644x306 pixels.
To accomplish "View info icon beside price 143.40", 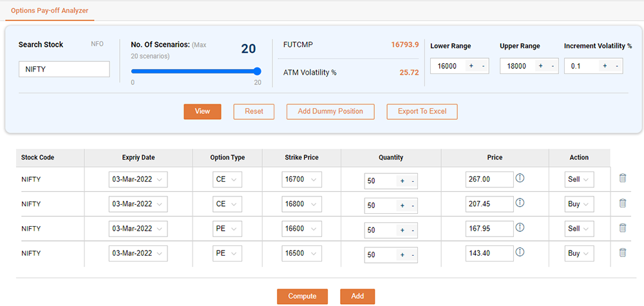I will [520, 252].
